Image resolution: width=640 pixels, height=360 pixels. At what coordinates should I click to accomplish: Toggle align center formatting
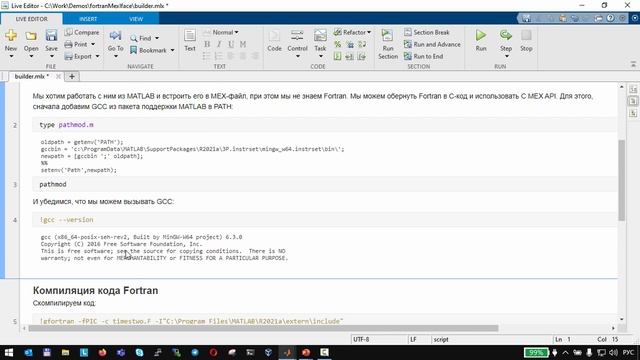[x=243, y=56]
